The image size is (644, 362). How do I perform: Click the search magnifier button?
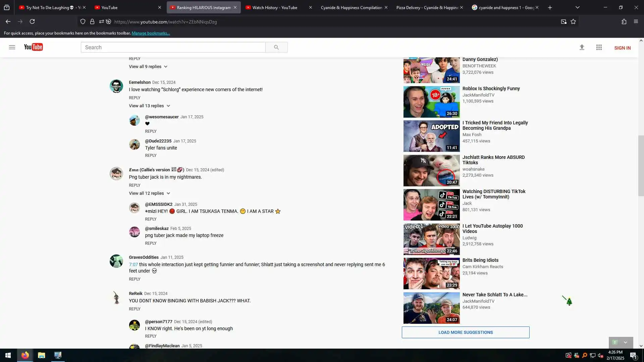coord(276,47)
